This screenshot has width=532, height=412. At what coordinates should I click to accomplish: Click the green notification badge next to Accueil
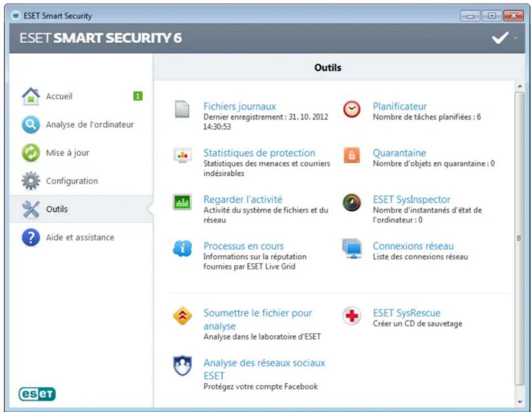coord(137,96)
